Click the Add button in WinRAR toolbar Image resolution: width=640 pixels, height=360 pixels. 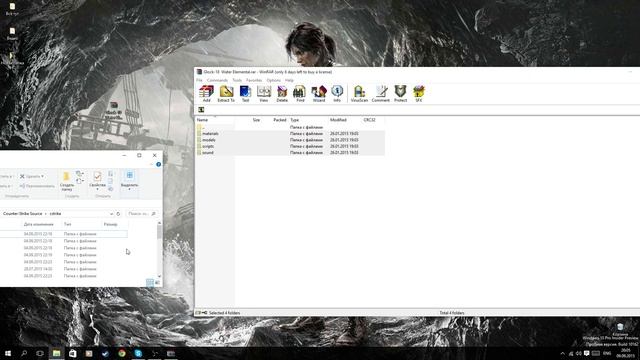(x=207, y=93)
